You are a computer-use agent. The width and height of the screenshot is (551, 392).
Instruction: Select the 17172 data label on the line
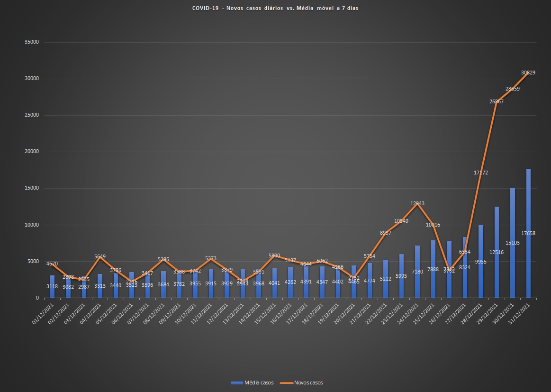[480, 173]
